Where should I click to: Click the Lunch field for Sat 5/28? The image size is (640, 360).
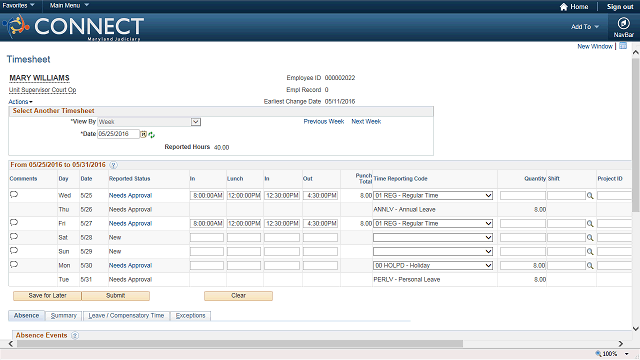pos(244,238)
